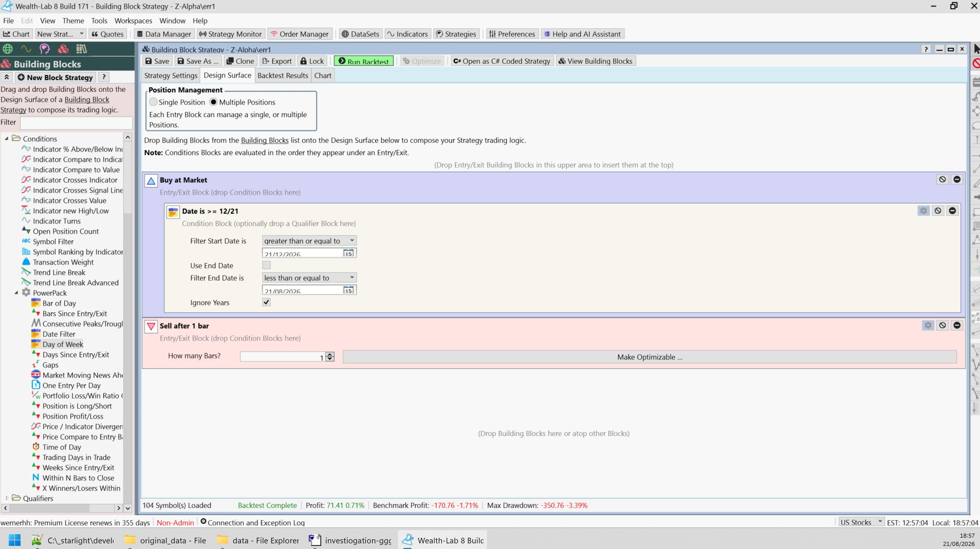Image resolution: width=980 pixels, height=549 pixels.
Task: Remove the Buy at Market block
Action: (957, 179)
